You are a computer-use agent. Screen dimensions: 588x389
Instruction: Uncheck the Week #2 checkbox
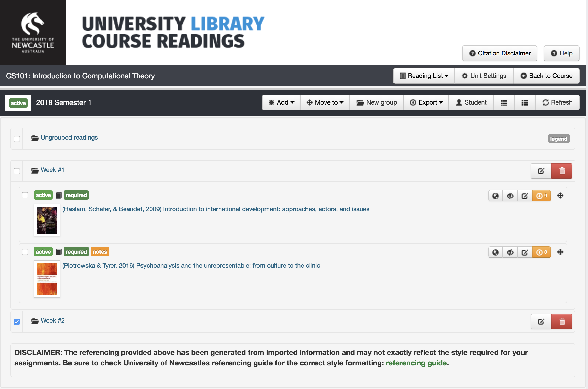point(17,322)
